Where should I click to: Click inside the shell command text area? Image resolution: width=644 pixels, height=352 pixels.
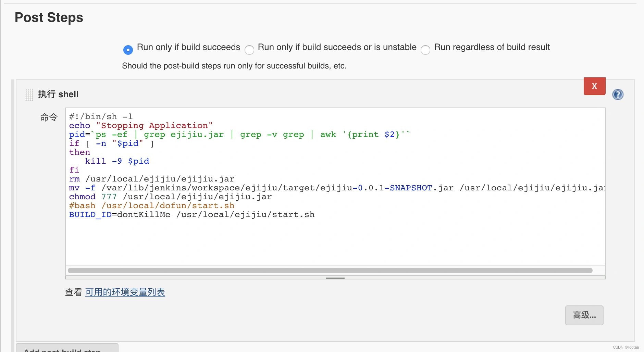click(x=335, y=187)
